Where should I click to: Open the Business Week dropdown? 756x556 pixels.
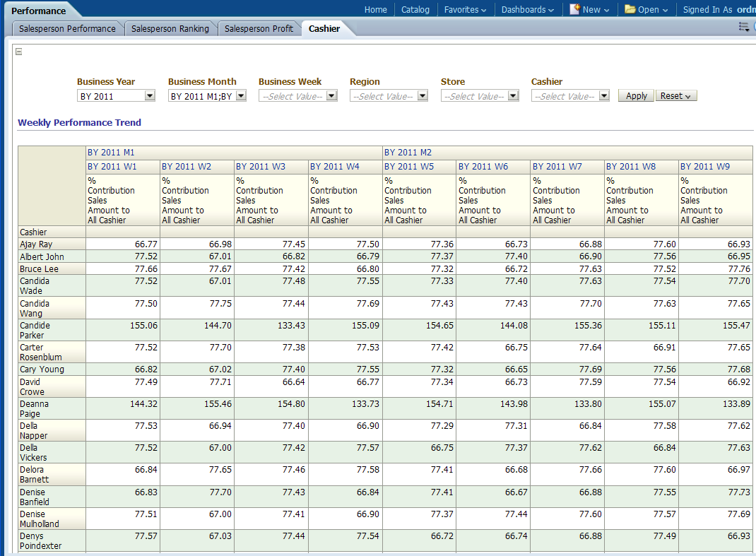tap(331, 96)
